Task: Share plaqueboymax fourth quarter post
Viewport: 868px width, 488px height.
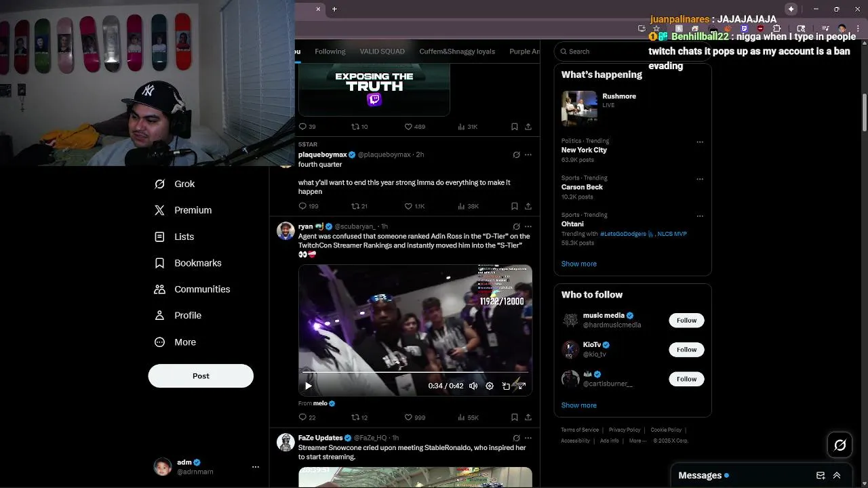Action: pyautogui.click(x=528, y=206)
